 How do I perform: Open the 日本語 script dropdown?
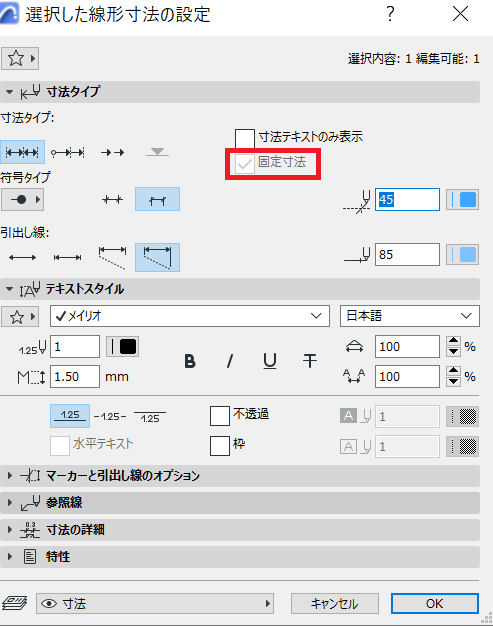coord(410,316)
